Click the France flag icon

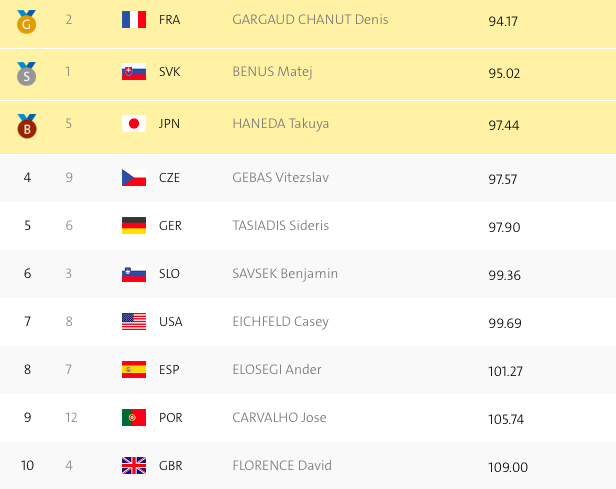[x=134, y=19]
